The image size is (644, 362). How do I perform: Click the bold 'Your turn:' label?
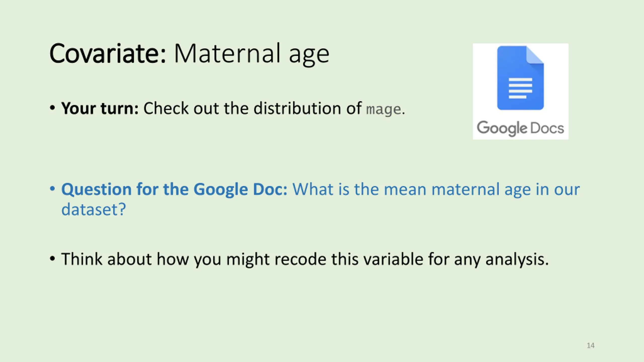(100, 109)
